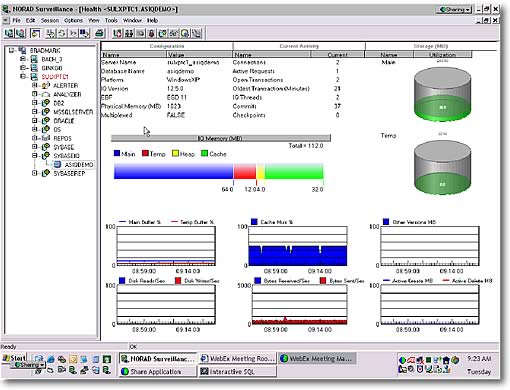
Task: Click the Temp storage cylinder graphic
Action: point(442,169)
